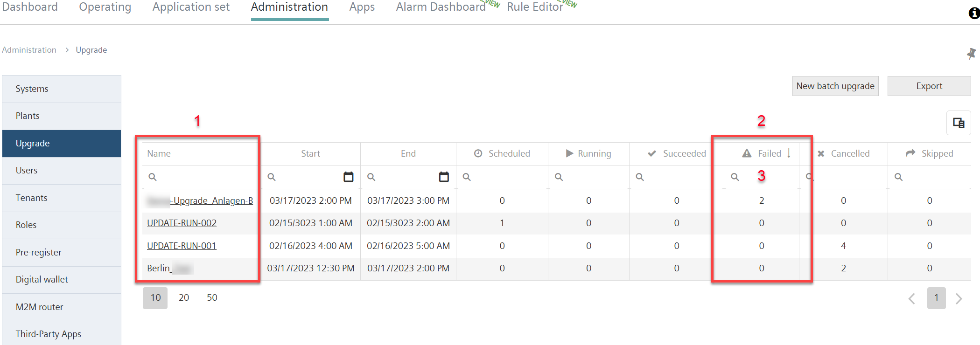Open the Rule Editor tab

pyautogui.click(x=535, y=7)
